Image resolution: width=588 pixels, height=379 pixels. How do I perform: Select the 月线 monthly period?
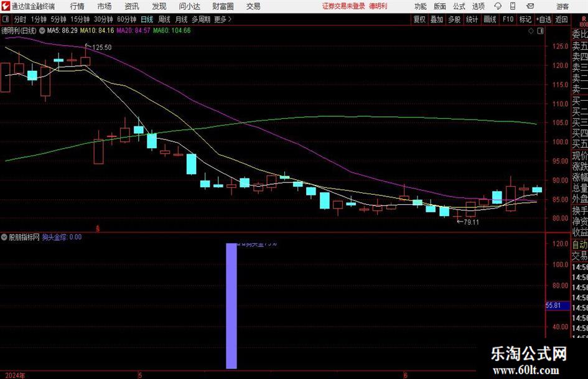182,19
